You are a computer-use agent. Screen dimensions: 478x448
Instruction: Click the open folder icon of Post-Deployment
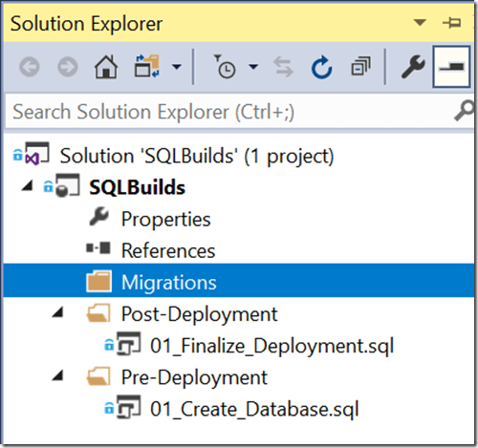tap(98, 313)
